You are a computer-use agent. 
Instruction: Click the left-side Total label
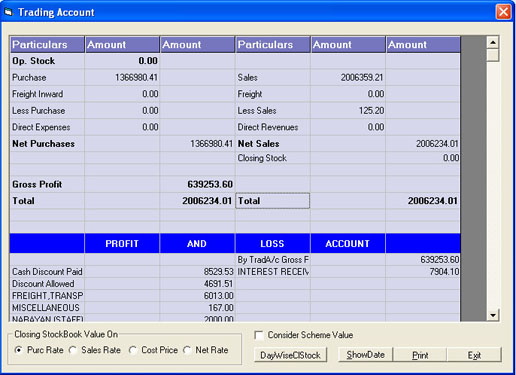coord(23,201)
